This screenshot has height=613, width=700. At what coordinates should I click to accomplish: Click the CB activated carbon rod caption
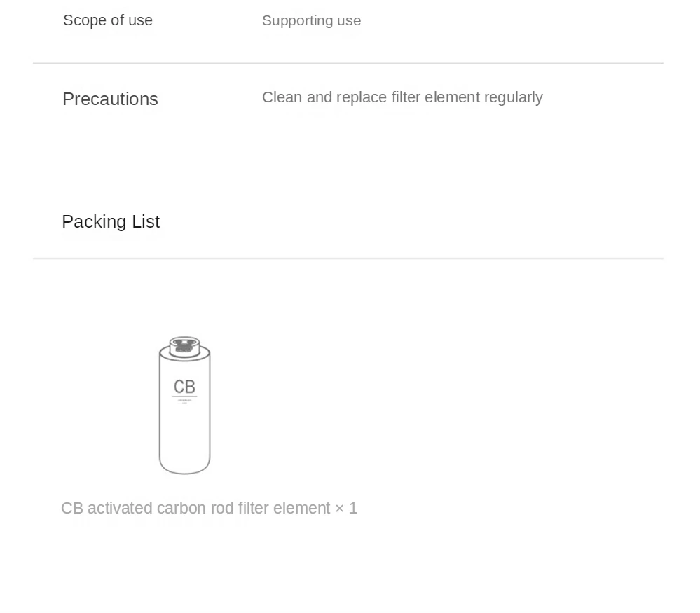[x=209, y=508]
